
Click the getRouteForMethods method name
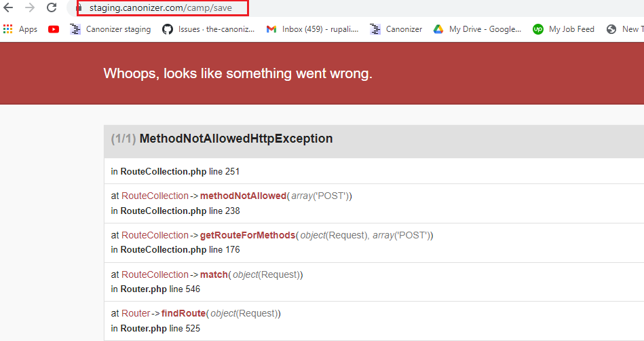[x=248, y=235]
